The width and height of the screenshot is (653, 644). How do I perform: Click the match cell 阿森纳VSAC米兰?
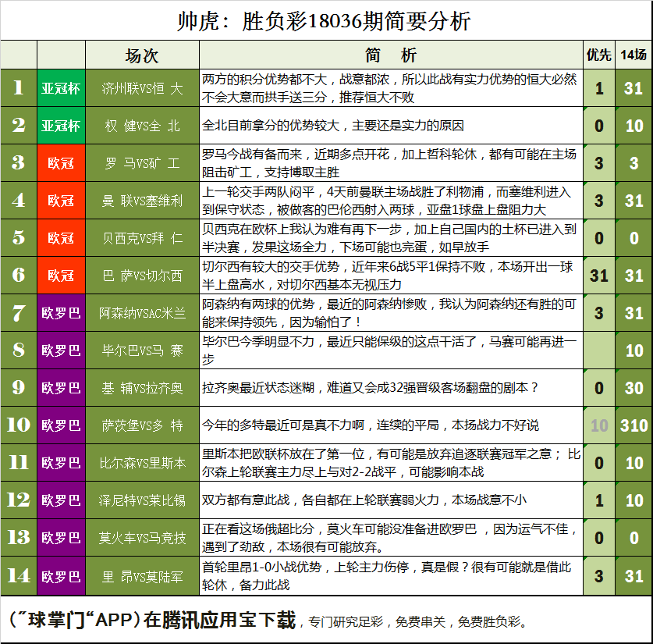coord(142,313)
